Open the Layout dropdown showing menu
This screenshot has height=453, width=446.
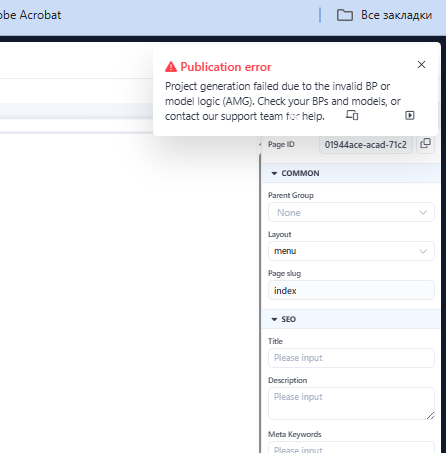pos(351,251)
